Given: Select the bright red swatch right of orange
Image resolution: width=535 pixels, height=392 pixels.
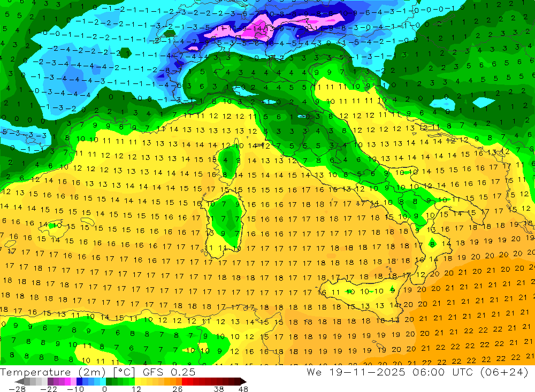Looking at the screenshot, I should point(185,381).
